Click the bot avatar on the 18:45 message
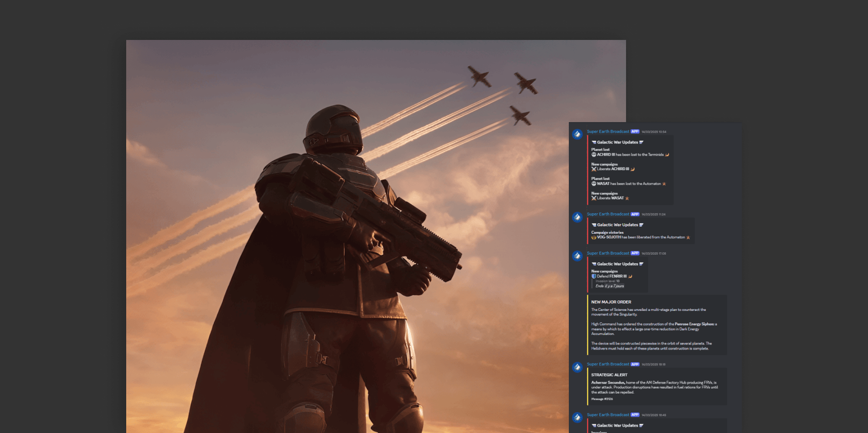The width and height of the screenshot is (868, 433). (x=577, y=418)
